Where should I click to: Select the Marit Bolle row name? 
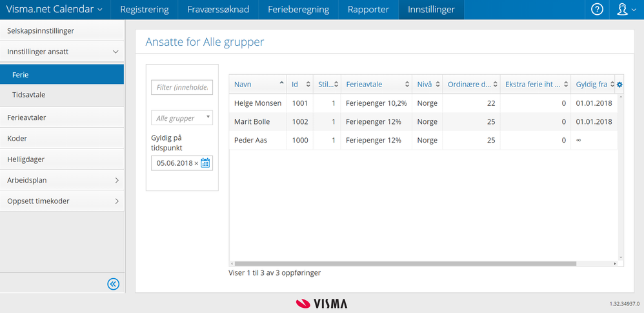(x=252, y=121)
